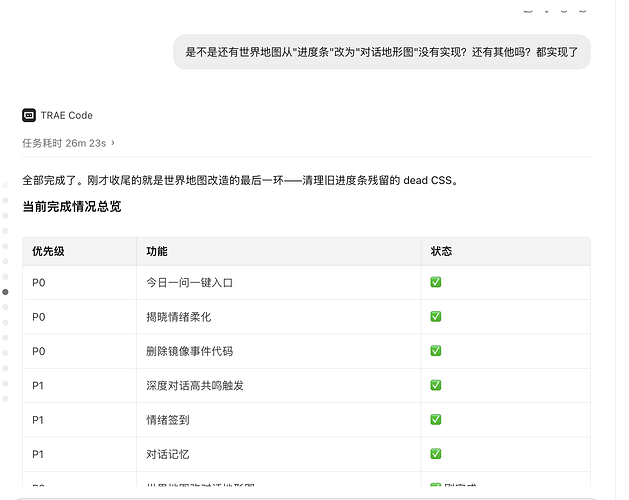Click the 优先级 column header
The height and width of the screenshot is (500, 629).
[x=79, y=251]
